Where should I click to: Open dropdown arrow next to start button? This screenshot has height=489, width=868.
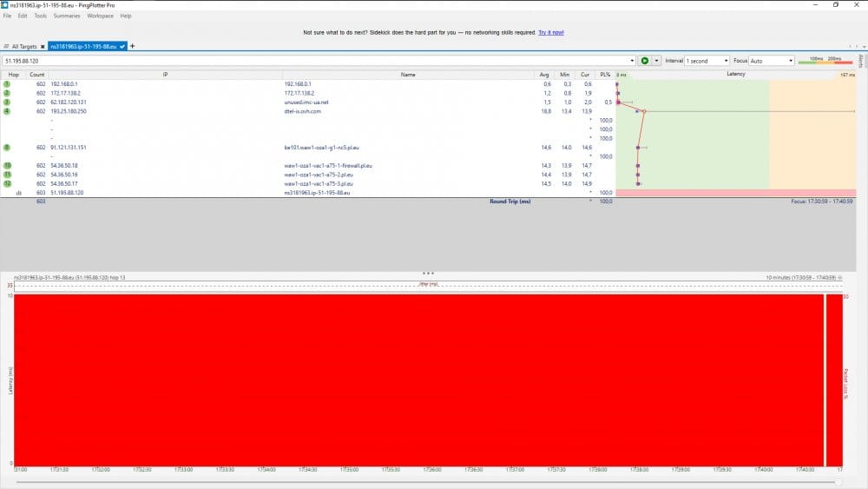click(x=656, y=61)
